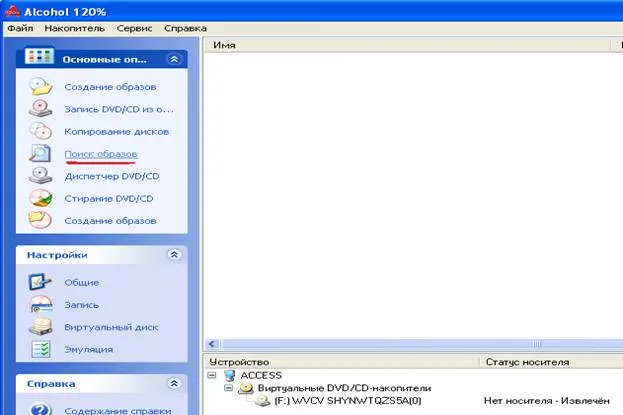Open Эмуляция settings link
The image size is (623, 415).
(x=89, y=349)
